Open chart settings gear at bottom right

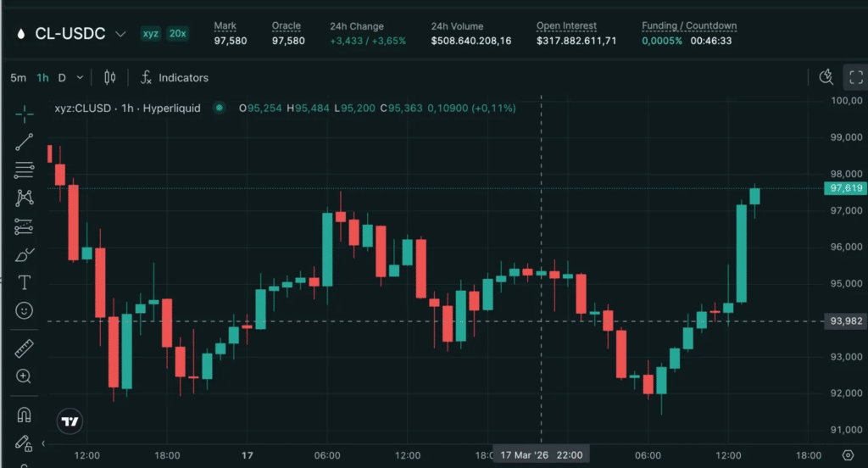point(848,455)
